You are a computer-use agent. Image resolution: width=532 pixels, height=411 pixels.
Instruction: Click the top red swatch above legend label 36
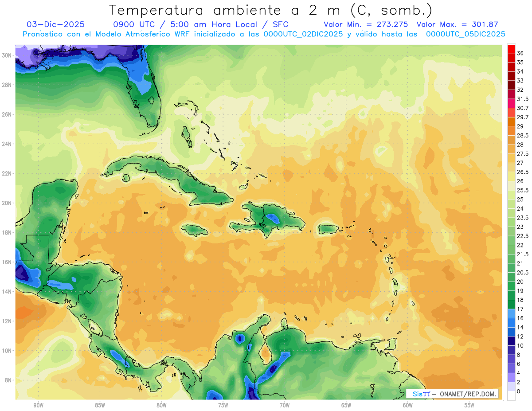point(511,48)
